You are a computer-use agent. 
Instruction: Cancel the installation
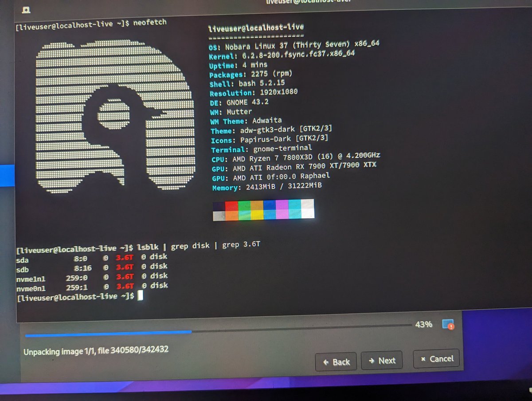[436, 358]
